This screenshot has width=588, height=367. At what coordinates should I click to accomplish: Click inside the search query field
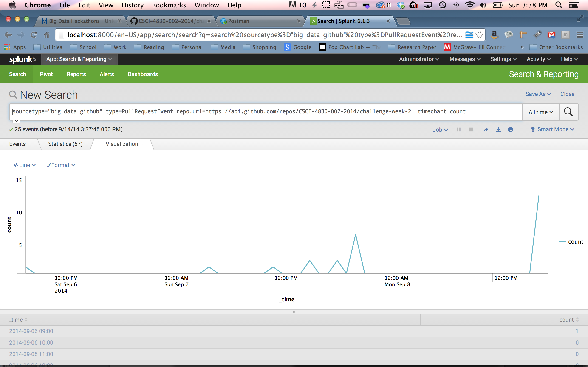243,112
